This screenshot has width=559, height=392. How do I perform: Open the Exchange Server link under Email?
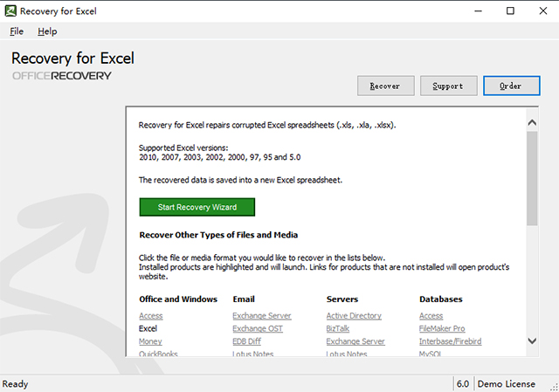coord(262,316)
